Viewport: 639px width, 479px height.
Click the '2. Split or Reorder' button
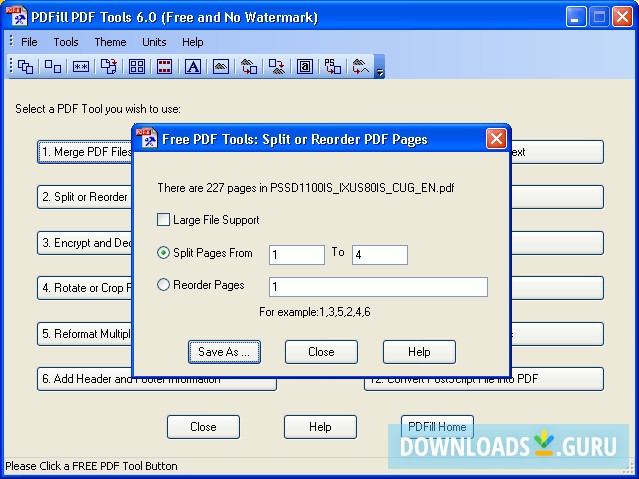(x=85, y=197)
